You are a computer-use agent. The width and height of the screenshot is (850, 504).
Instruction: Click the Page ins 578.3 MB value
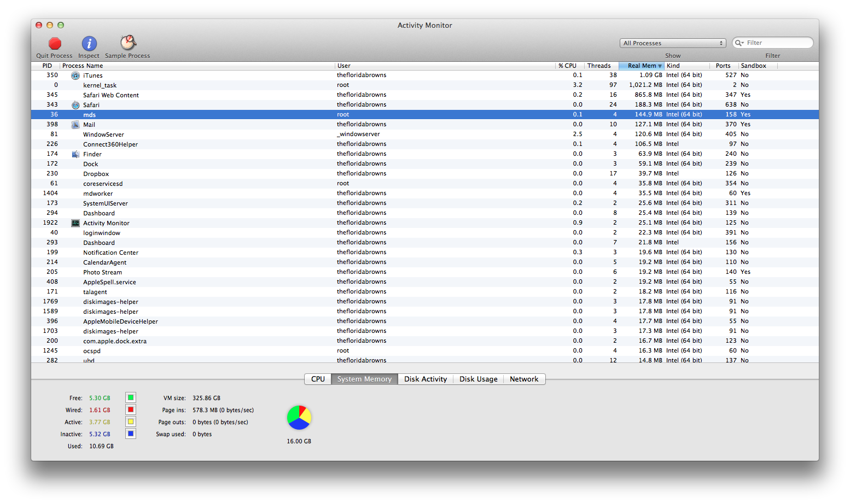pyautogui.click(x=223, y=410)
